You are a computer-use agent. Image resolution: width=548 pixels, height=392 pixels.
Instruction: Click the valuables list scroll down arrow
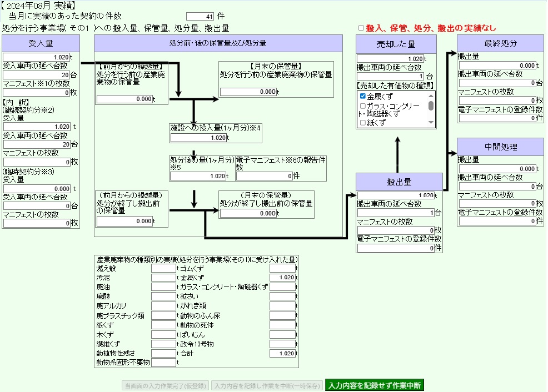coord(431,123)
